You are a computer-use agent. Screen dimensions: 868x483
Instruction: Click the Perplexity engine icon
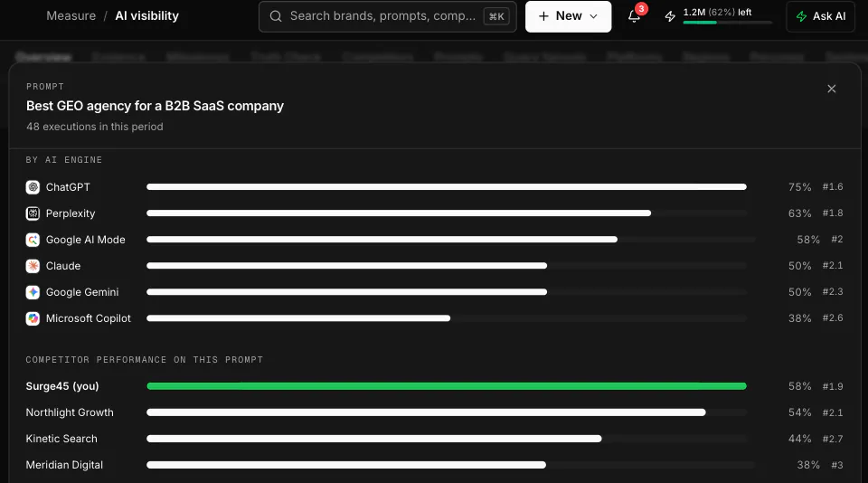33,213
